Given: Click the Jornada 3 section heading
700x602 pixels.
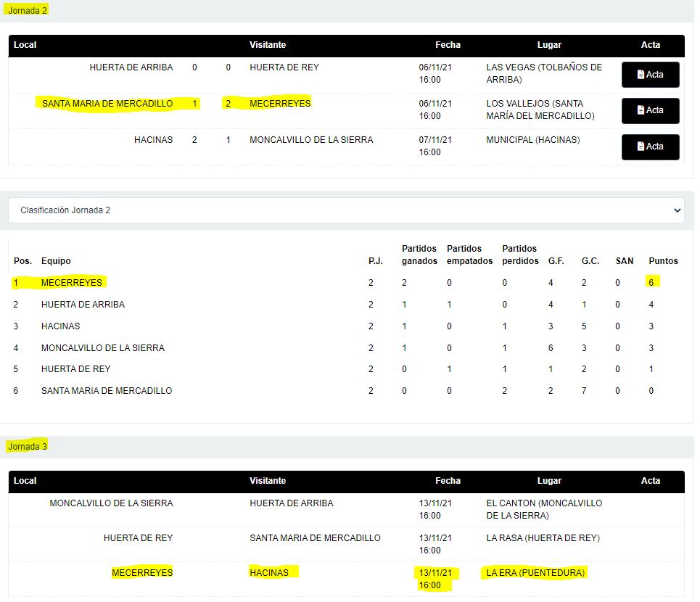Looking at the screenshot, I should [28, 446].
